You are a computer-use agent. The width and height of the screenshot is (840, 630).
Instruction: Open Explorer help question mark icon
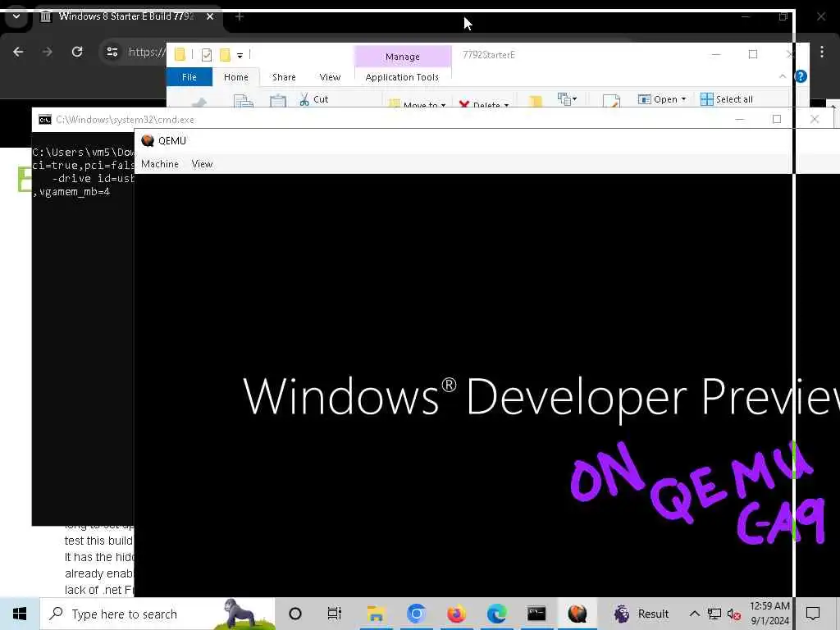point(801,76)
